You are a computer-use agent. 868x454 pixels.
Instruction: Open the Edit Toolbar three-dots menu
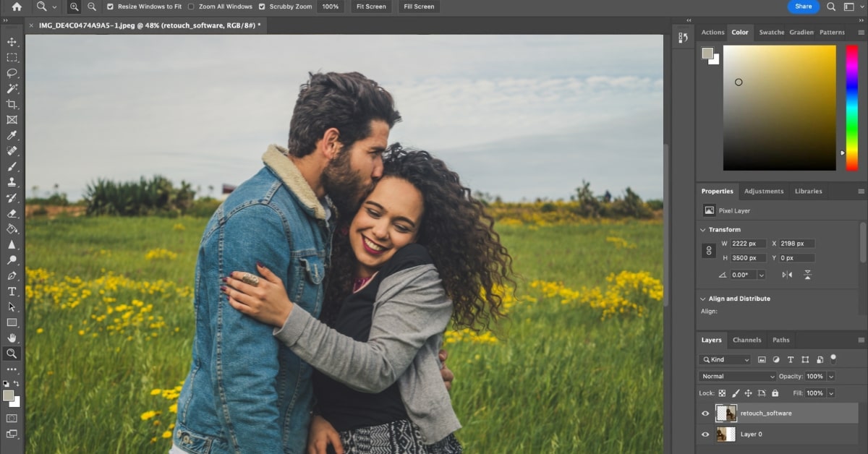(12, 369)
